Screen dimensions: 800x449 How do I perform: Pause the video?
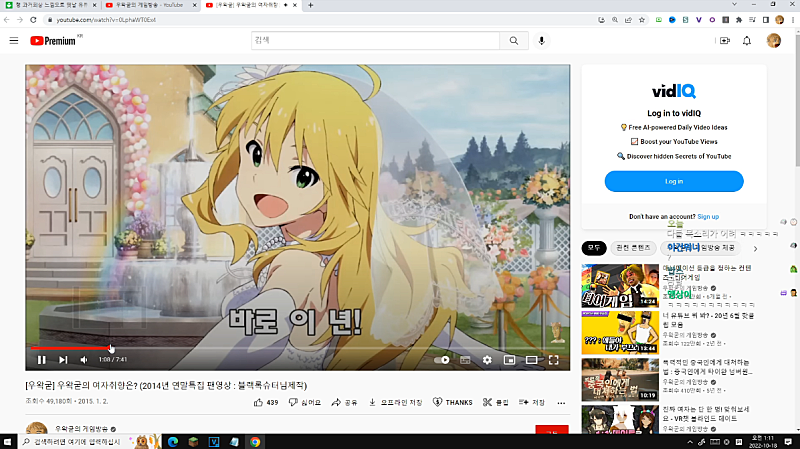coord(41,360)
